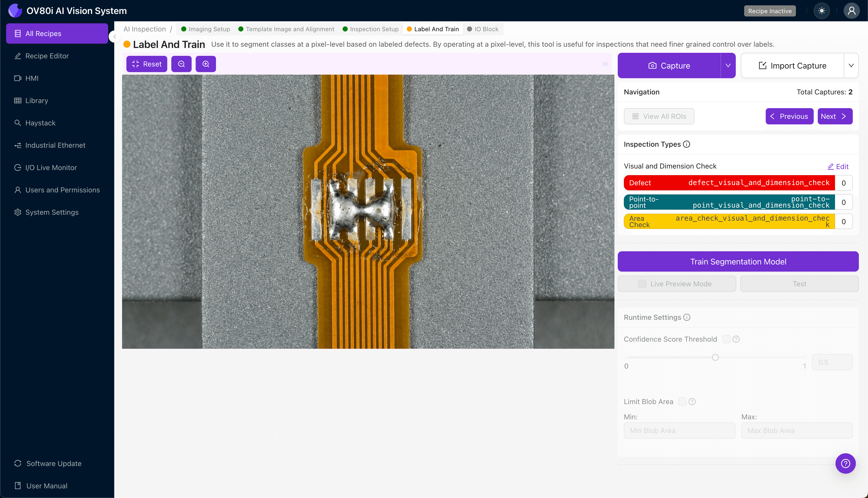This screenshot has height=498, width=868.
Task: Click the purple help question-mark button
Action: coord(845,463)
